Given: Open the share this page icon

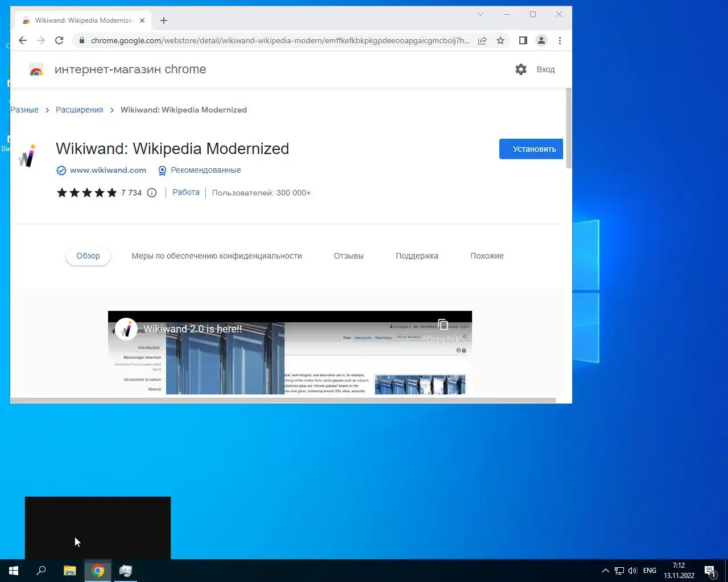Looking at the screenshot, I should pos(482,40).
